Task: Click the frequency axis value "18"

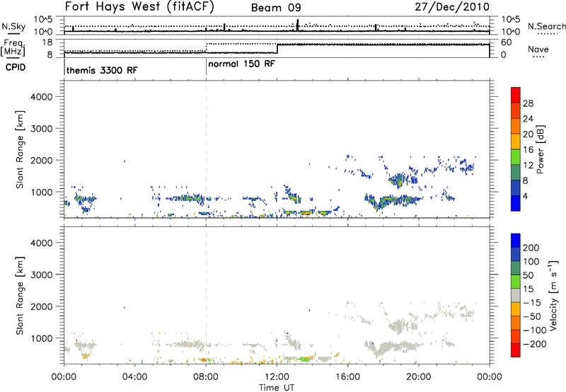Action: (x=47, y=42)
